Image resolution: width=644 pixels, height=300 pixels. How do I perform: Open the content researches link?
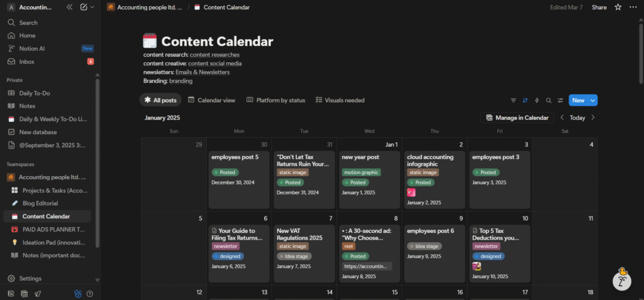click(x=214, y=55)
